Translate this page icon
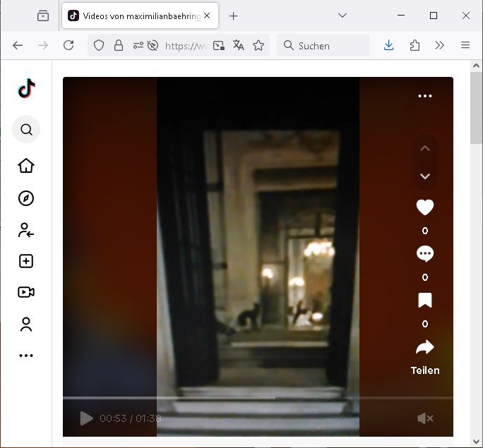The image size is (483, 448). [x=239, y=46]
